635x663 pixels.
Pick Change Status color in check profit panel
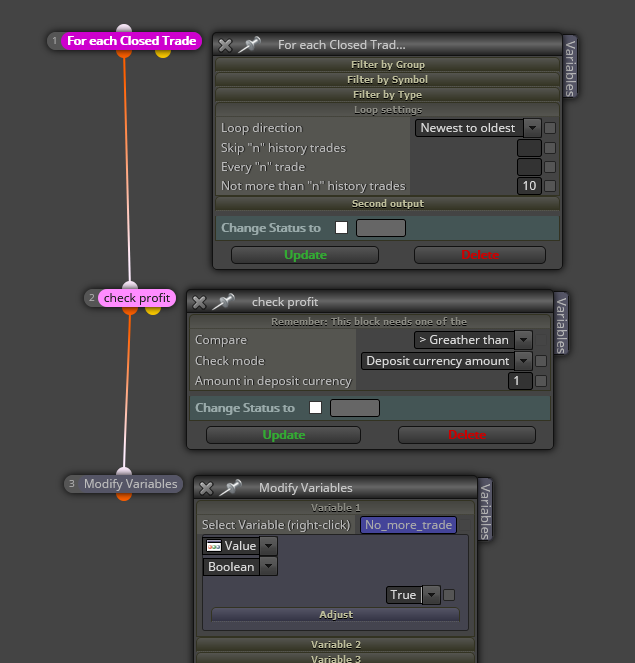[355, 408]
